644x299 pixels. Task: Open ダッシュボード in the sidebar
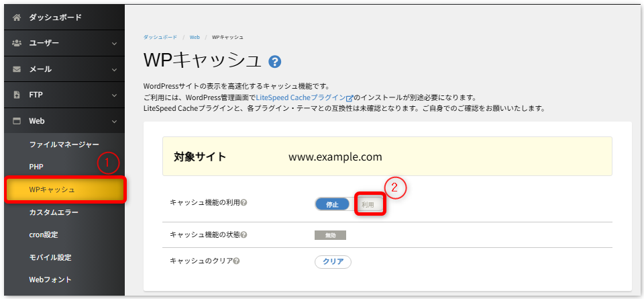pos(64,17)
